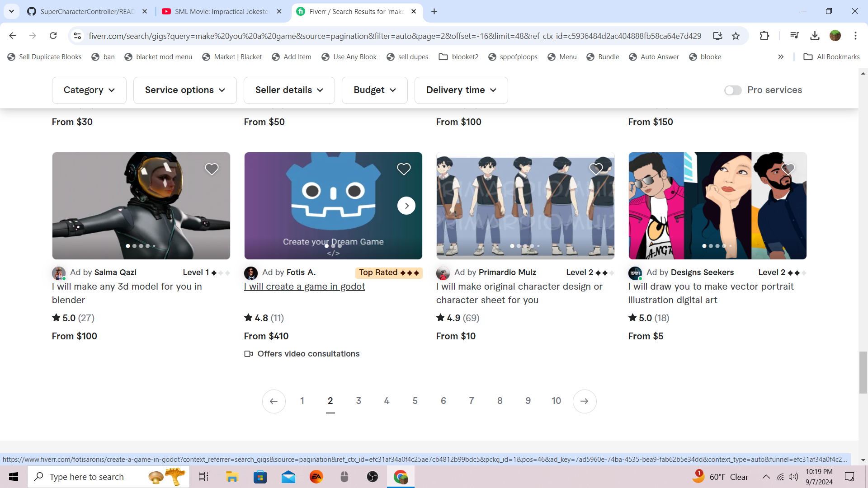This screenshot has height=488, width=868.
Task: Open the Budget filter dropdown
Action: [x=374, y=90]
